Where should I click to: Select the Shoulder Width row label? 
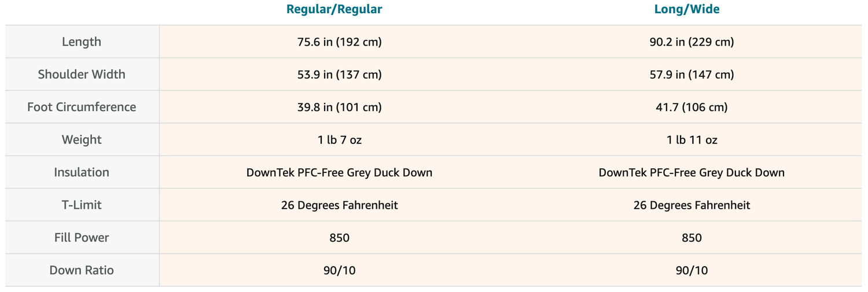point(82,75)
